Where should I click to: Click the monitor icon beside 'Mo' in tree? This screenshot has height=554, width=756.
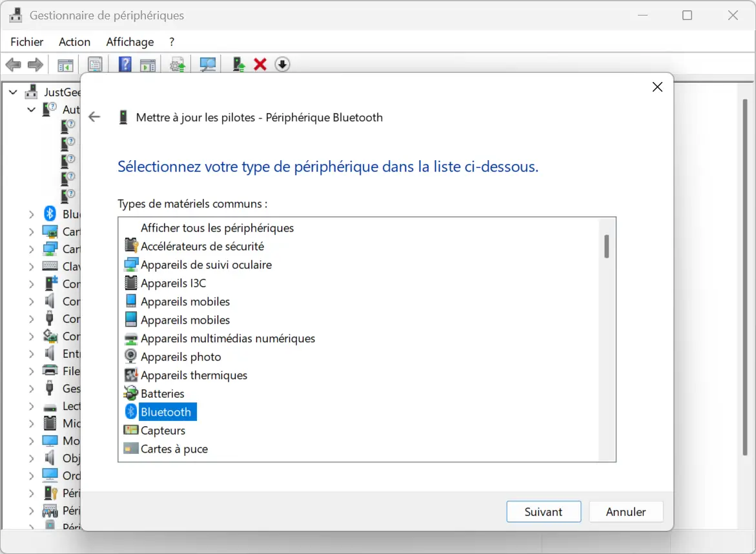tap(50, 441)
